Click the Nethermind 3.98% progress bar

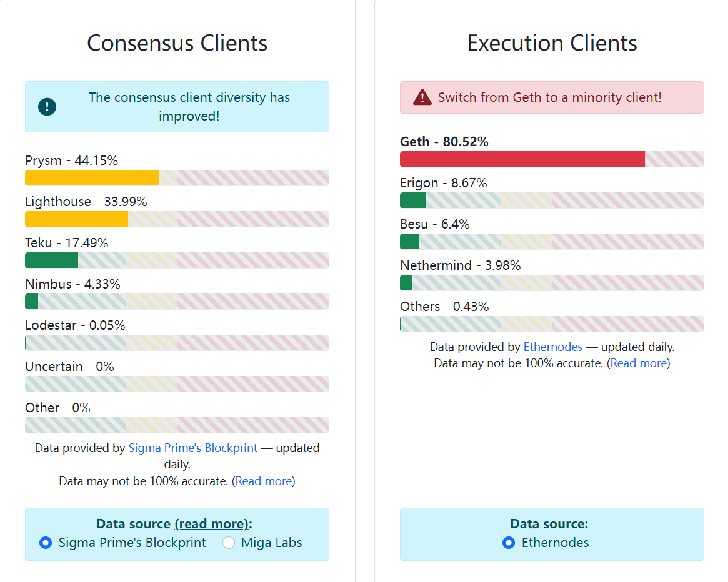coord(552,283)
